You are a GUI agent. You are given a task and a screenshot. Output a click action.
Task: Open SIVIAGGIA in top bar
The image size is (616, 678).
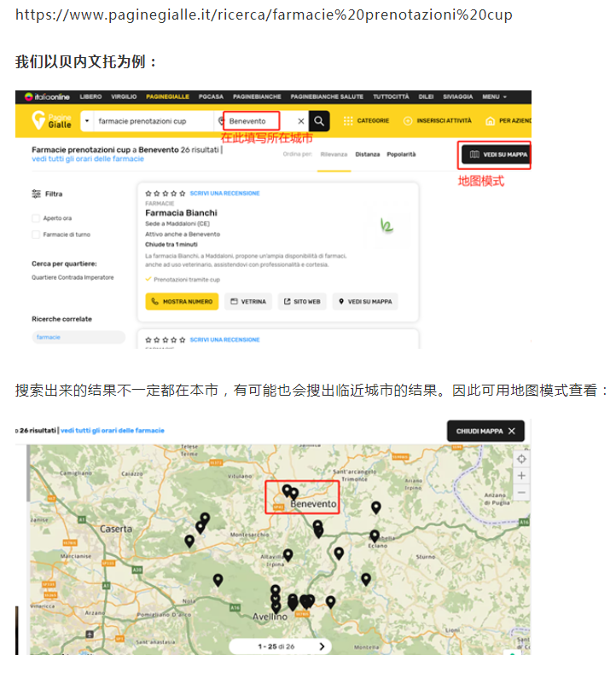[x=457, y=97]
